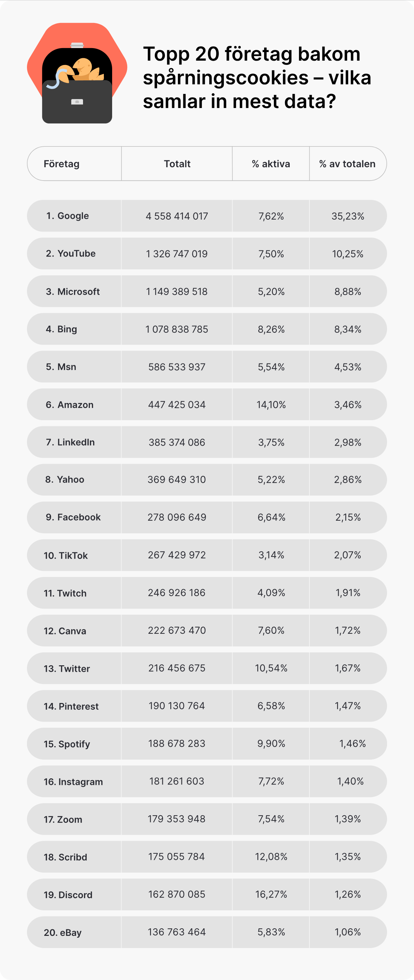Click the % aktiva column header
This screenshot has height=980, width=414.
271,164
